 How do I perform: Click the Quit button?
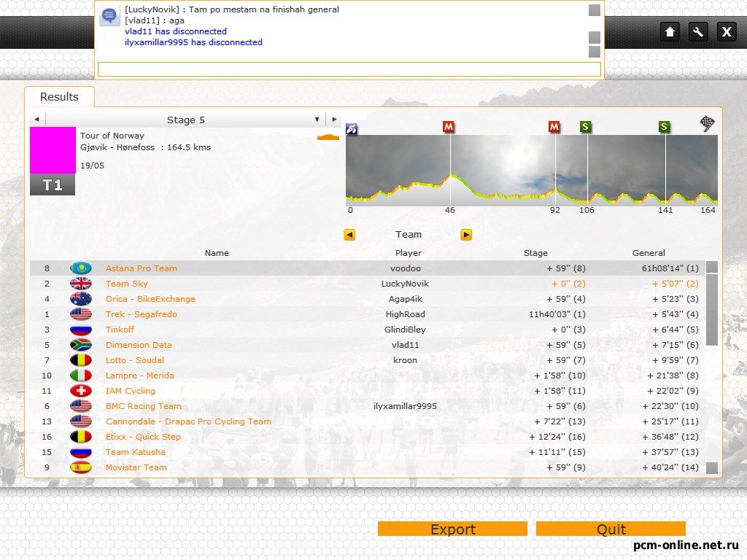(611, 529)
